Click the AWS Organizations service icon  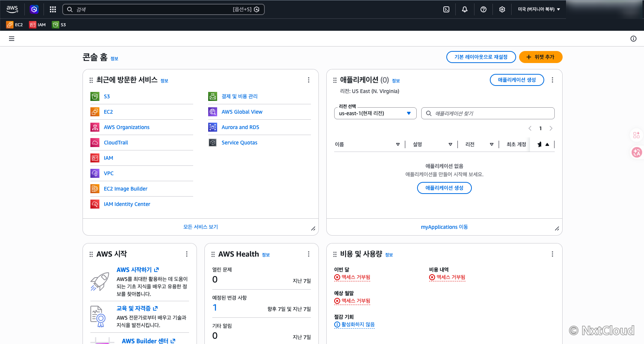pos(95,127)
